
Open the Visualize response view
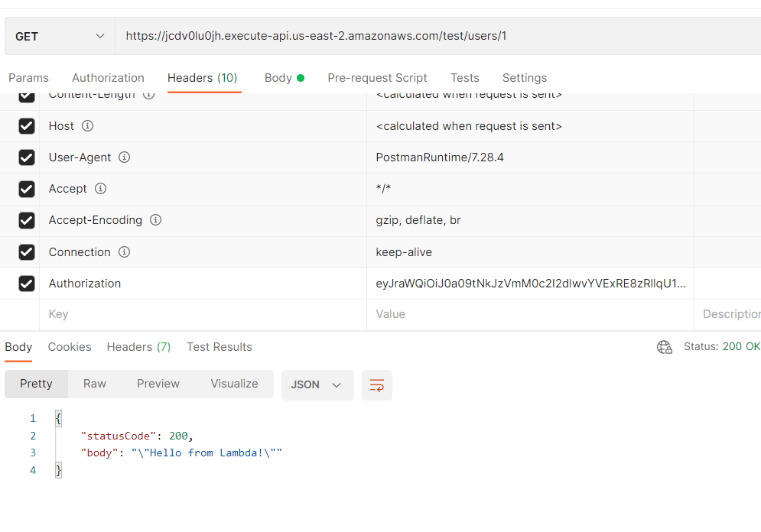pyautogui.click(x=233, y=384)
